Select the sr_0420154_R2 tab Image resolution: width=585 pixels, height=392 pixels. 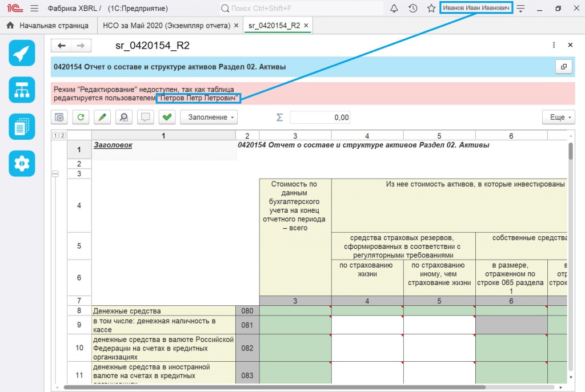[x=274, y=25]
